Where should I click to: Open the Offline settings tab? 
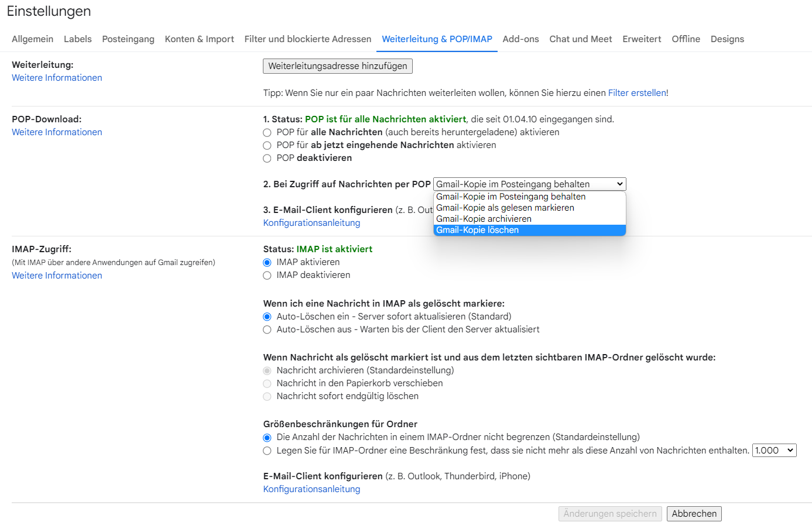point(686,39)
